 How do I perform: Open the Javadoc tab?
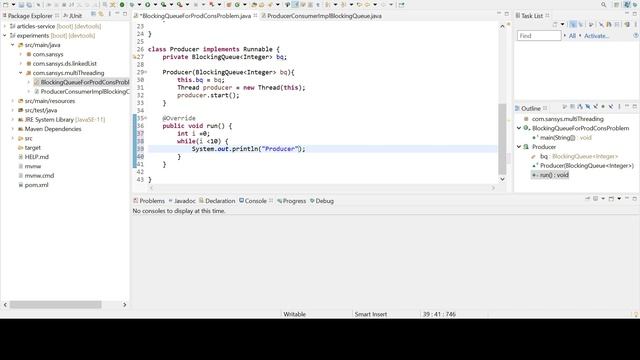pos(182,201)
